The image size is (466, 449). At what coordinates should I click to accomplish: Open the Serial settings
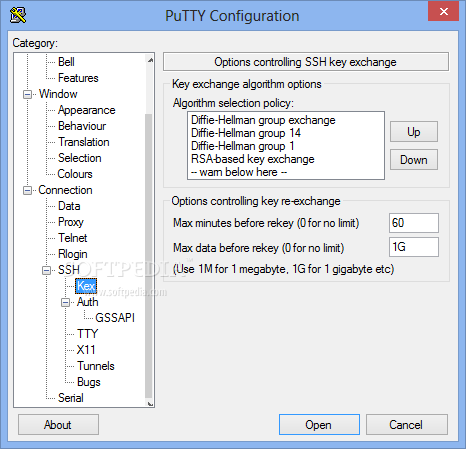tap(70, 398)
